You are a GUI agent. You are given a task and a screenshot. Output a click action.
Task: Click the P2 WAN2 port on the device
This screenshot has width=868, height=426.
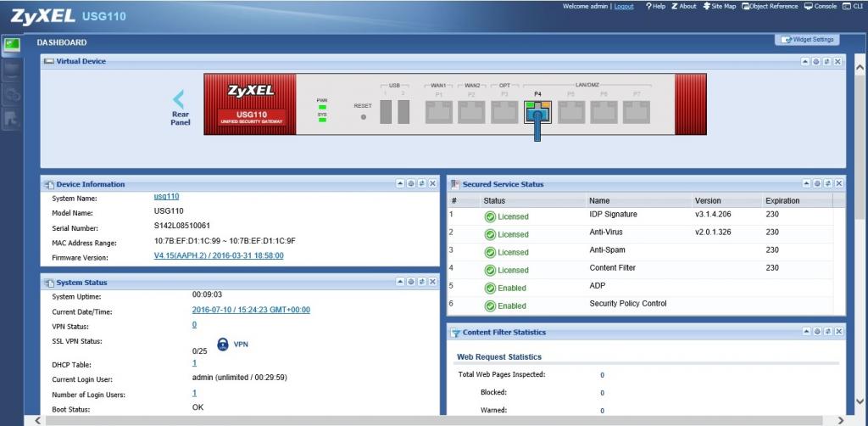click(x=471, y=112)
